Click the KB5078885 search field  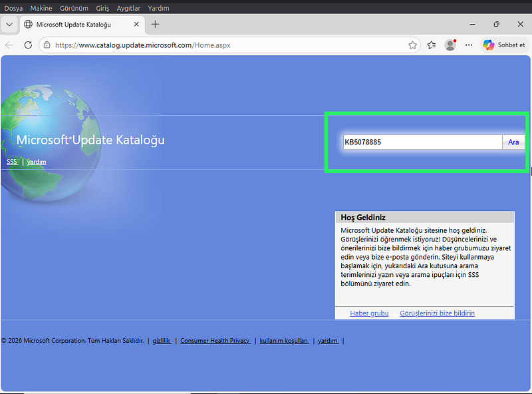pyautogui.click(x=423, y=142)
